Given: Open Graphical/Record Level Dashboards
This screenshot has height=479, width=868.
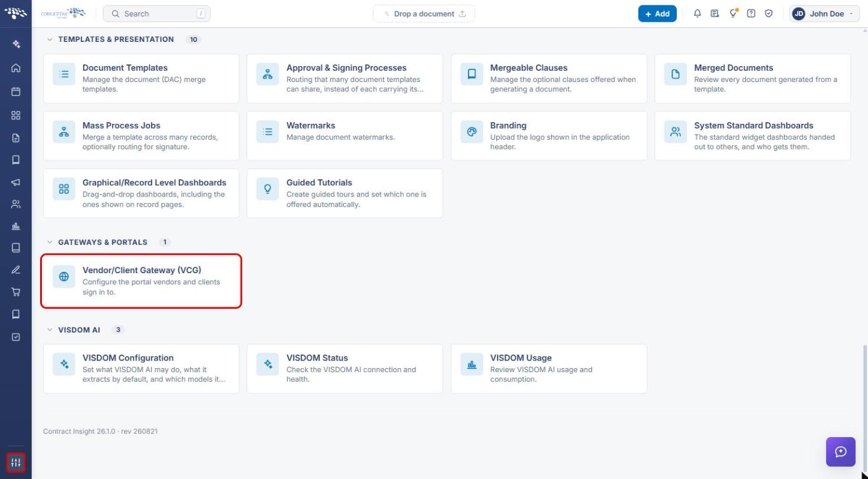Looking at the screenshot, I should tap(141, 193).
